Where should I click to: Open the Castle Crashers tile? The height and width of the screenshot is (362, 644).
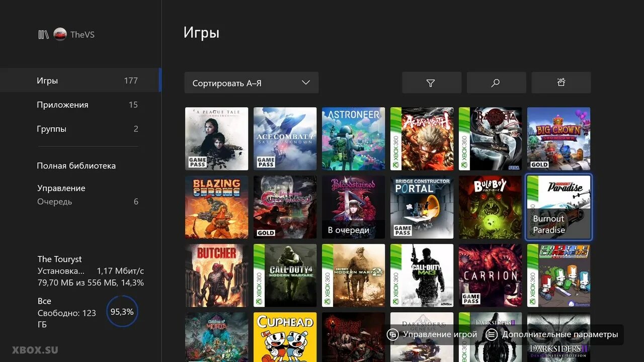click(558, 276)
